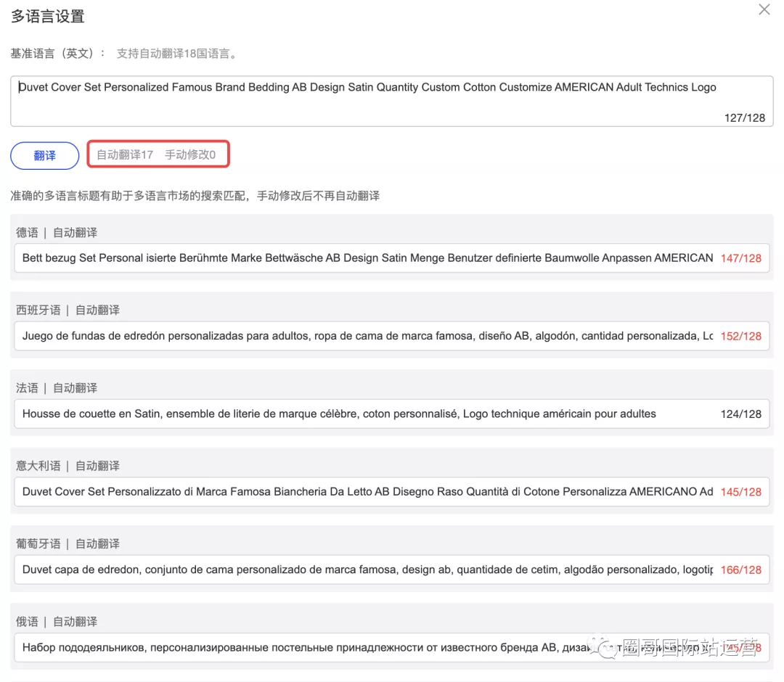This screenshot has width=784, height=682.
Task: Click the French translation input field
Action: [x=391, y=414]
